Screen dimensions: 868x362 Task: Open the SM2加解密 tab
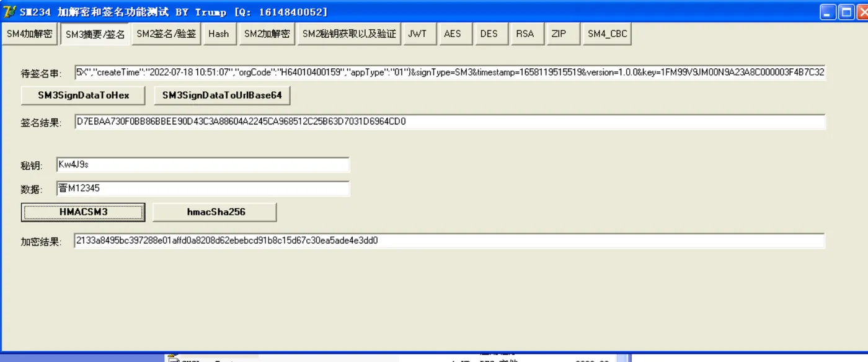(x=267, y=34)
